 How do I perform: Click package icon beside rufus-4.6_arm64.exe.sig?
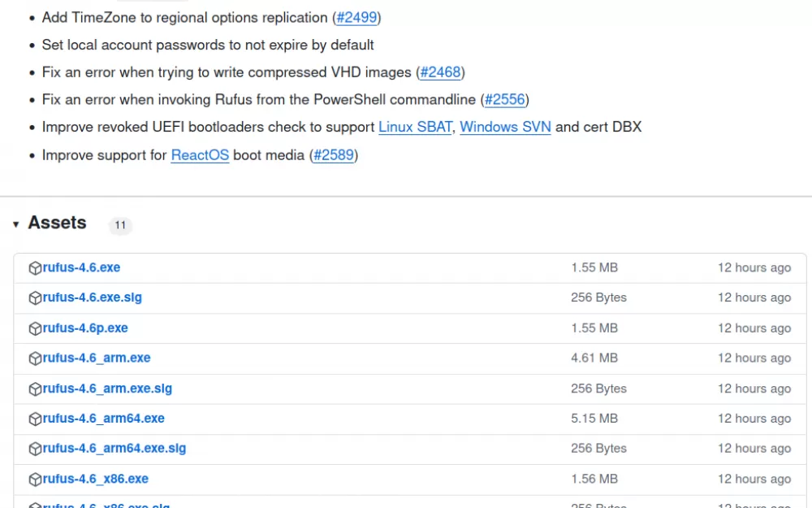tap(35, 449)
